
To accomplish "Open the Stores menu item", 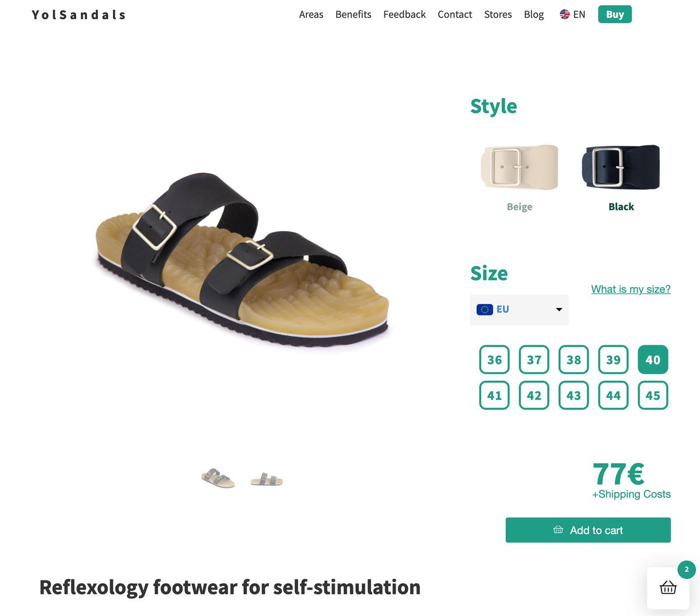I will click(498, 15).
